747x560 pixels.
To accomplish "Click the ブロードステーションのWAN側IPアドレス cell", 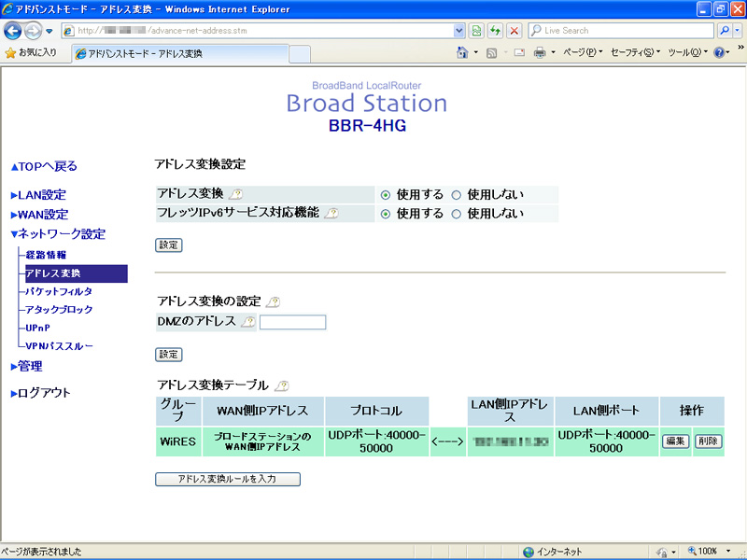I will point(263,441).
